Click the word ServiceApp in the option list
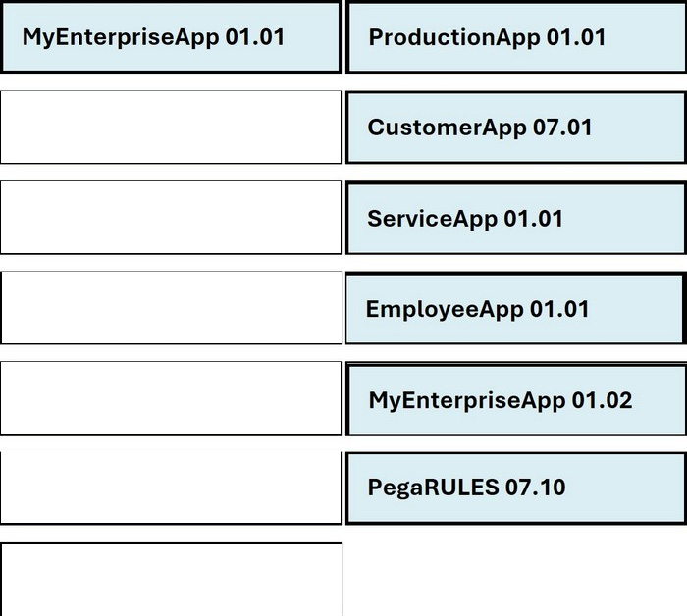This screenshot has width=687, height=616. click(432, 219)
